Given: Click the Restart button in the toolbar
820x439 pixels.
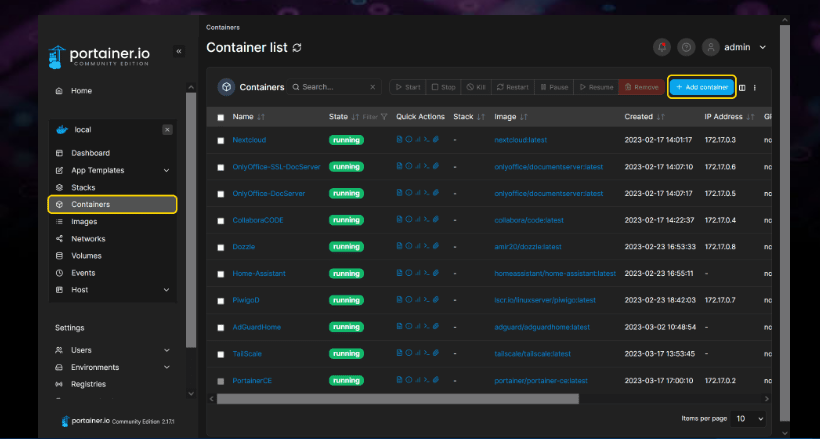Looking at the screenshot, I should tap(512, 87).
